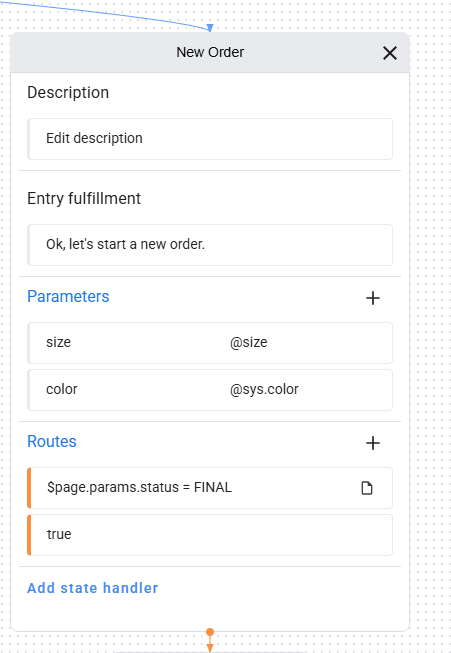The image size is (451, 653).
Task: Add a new parameter with plus icon
Action: point(373,298)
